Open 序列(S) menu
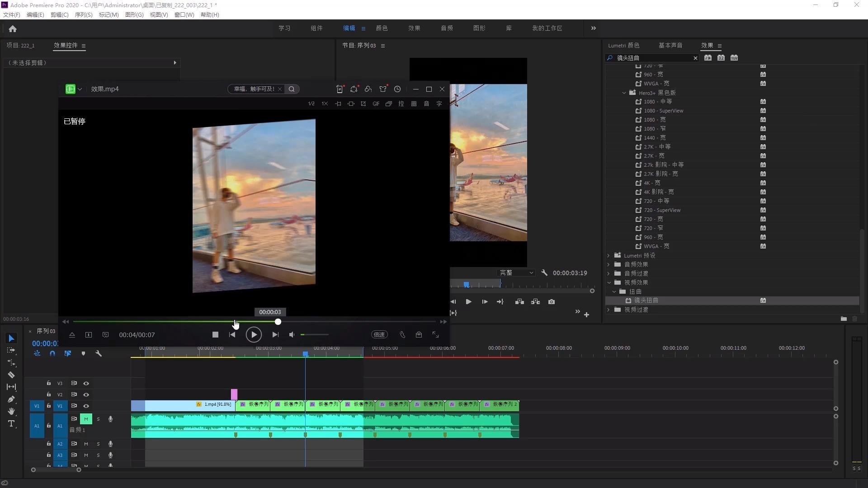 [83, 15]
